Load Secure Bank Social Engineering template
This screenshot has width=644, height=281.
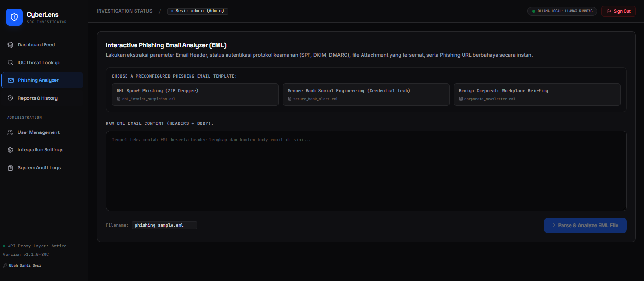pos(366,95)
